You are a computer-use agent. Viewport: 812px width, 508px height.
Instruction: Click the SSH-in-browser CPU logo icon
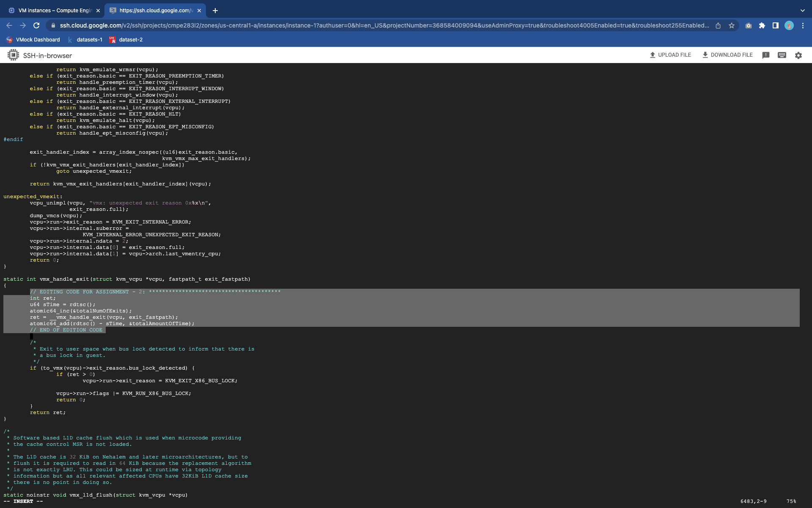(13, 55)
